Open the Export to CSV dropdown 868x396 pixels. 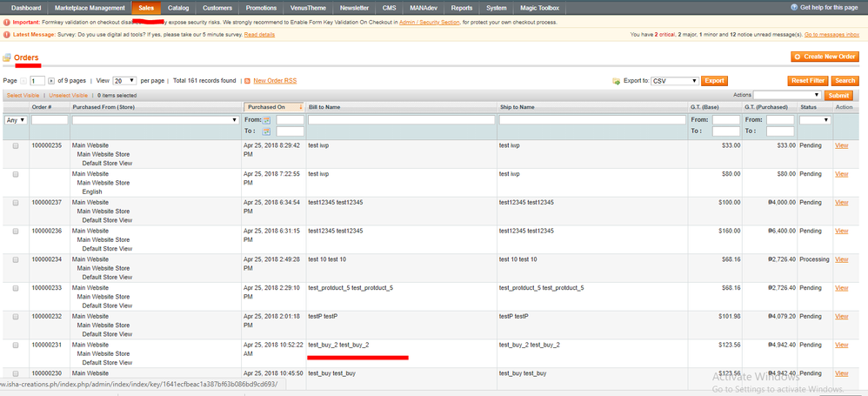[x=675, y=81]
